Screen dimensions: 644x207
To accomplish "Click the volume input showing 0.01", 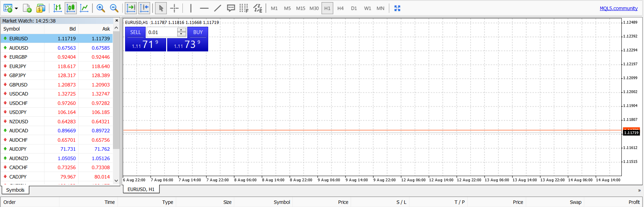I will [162, 32].
